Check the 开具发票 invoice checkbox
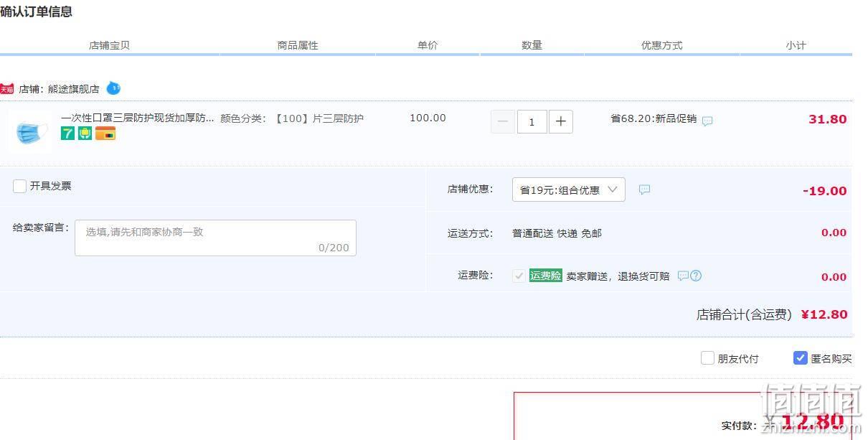The width and height of the screenshot is (868, 440). 19,186
